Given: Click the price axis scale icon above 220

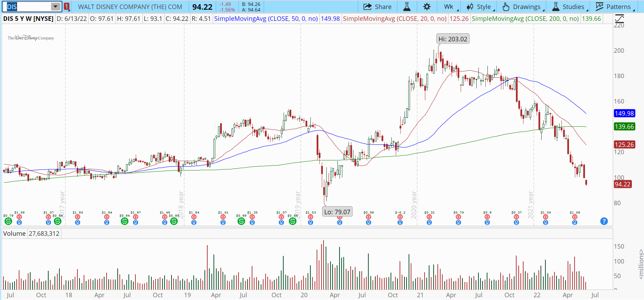Looking at the screenshot, I should (619, 18).
